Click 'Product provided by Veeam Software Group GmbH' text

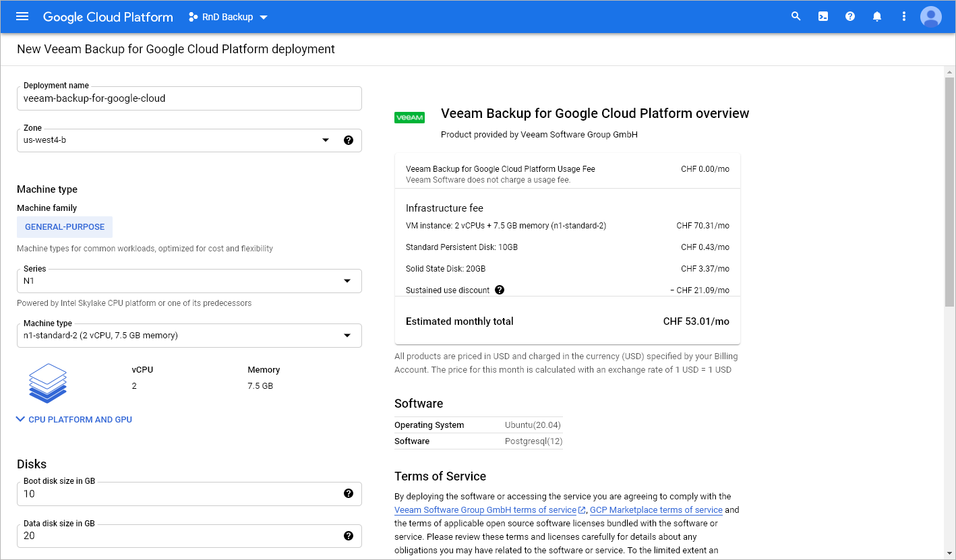[x=539, y=135]
